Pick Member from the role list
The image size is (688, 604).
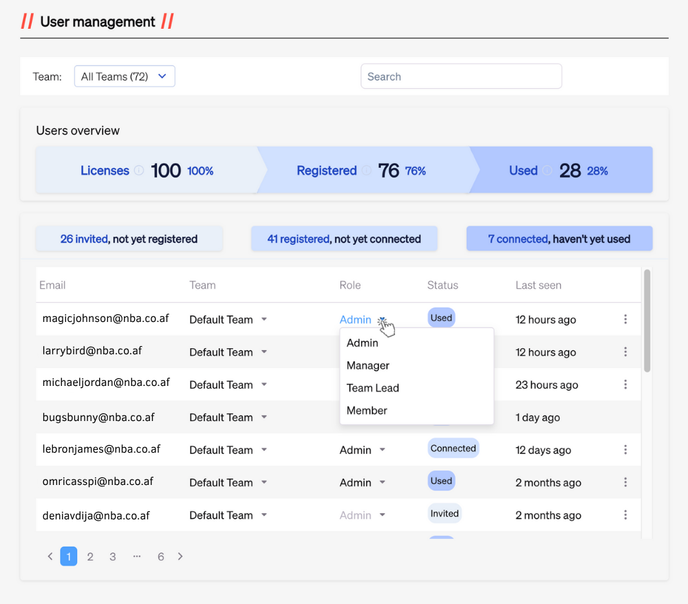point(367,411)
